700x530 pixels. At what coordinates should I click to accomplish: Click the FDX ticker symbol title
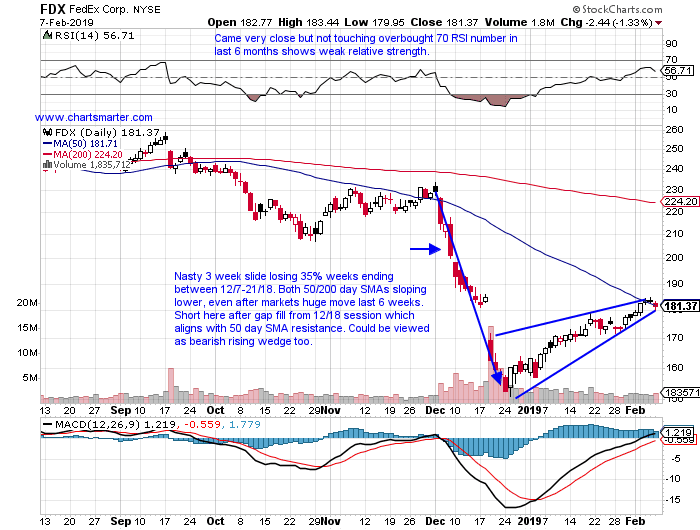pyautogui.click(x=53, y=9)
